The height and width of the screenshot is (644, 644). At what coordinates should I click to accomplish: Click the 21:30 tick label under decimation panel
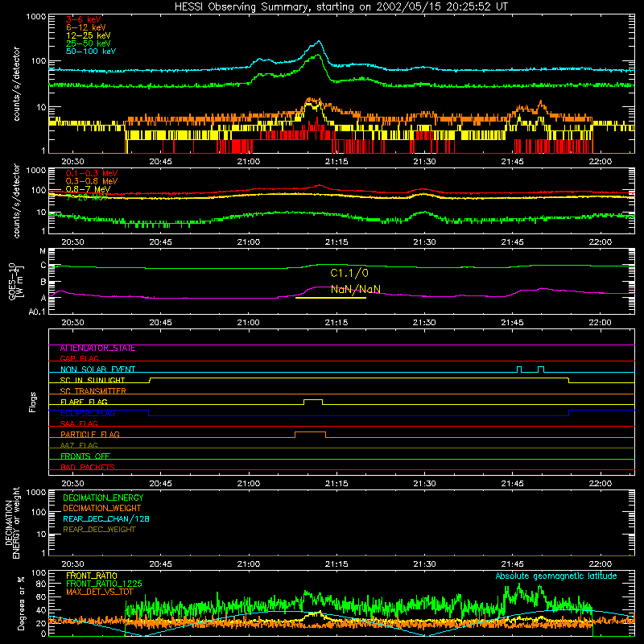[424, 564]
